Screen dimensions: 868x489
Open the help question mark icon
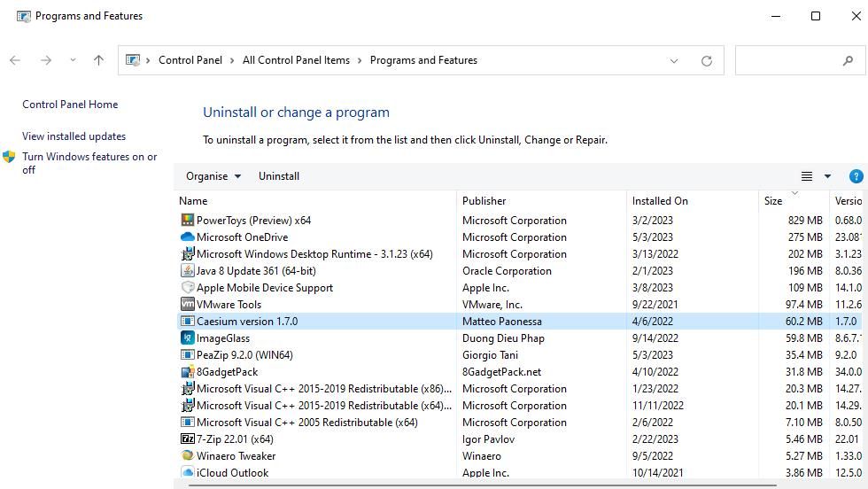(856, 176)
